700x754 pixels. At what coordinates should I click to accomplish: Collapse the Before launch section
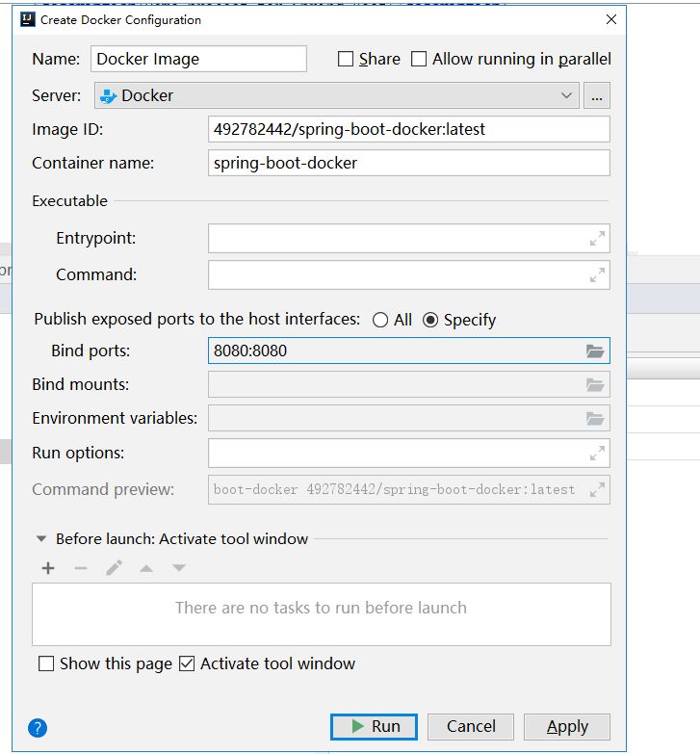pyautogui.click(x=41, y=539)
